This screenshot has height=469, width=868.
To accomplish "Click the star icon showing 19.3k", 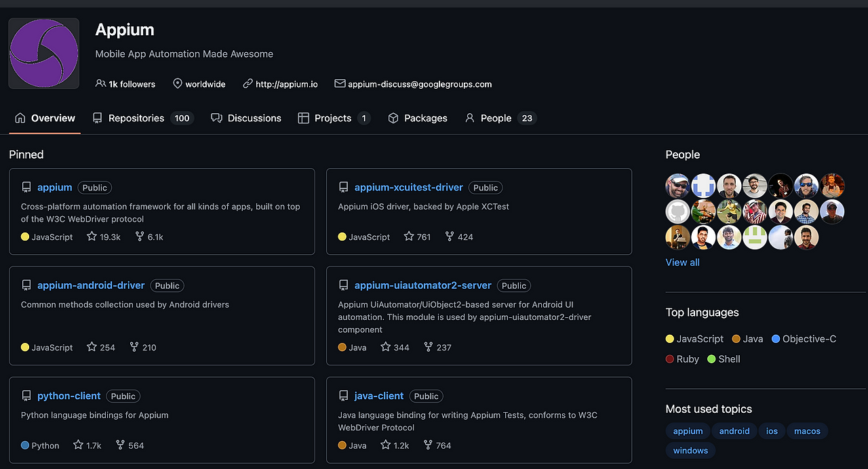I will tap(92, 237).
